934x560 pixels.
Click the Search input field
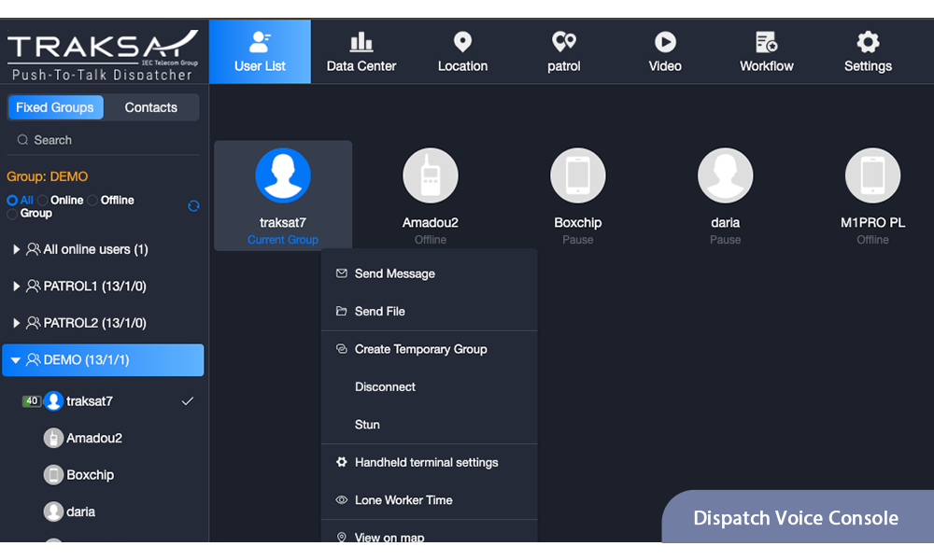[x=103, y=140]
